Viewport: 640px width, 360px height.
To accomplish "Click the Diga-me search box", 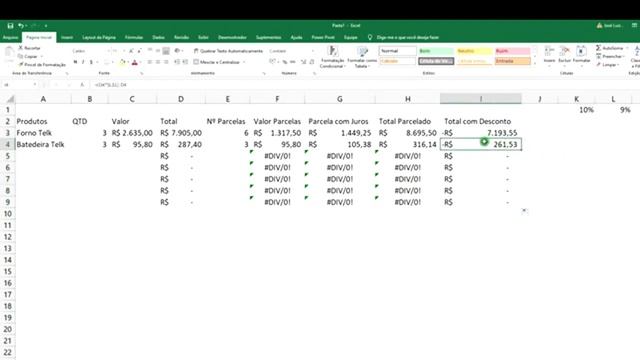I will tap(403, 37).
